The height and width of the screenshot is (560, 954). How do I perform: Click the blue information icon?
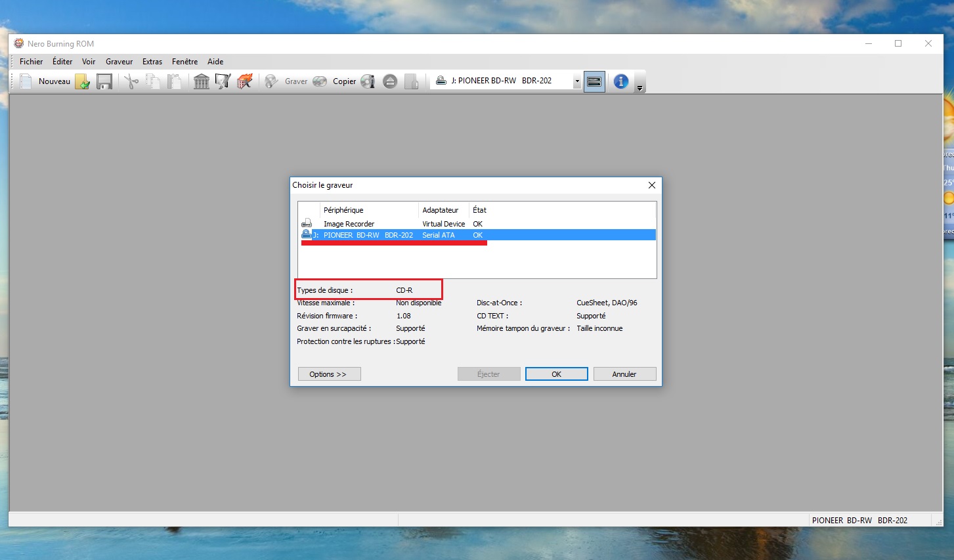point(620,81)
